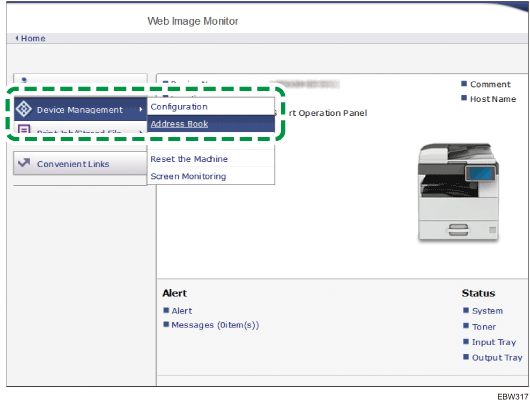530x402 pixels.
Task: Click the Comment item
Action: [490, 84]
